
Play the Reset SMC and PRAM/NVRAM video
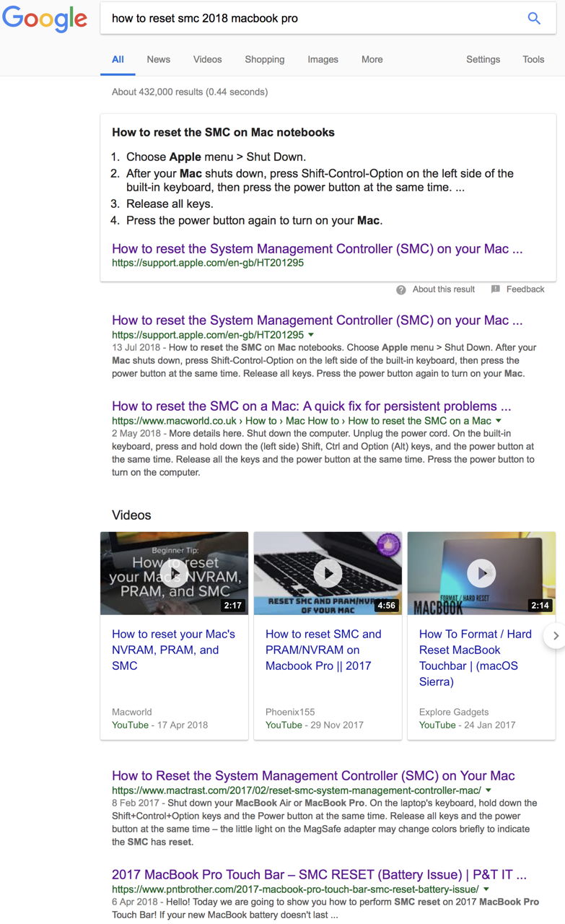point(328,573)
